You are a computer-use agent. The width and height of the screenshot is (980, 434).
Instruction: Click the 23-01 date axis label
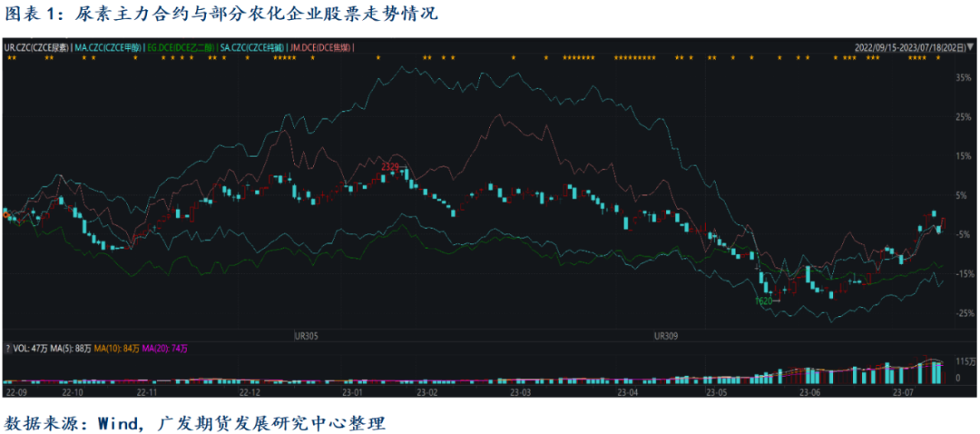352,392
